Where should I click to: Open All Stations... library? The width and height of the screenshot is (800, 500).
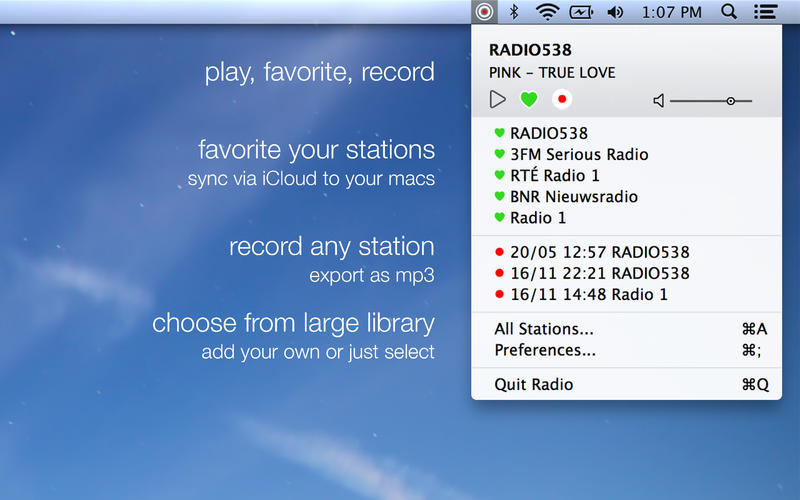(x=544, y=329)
